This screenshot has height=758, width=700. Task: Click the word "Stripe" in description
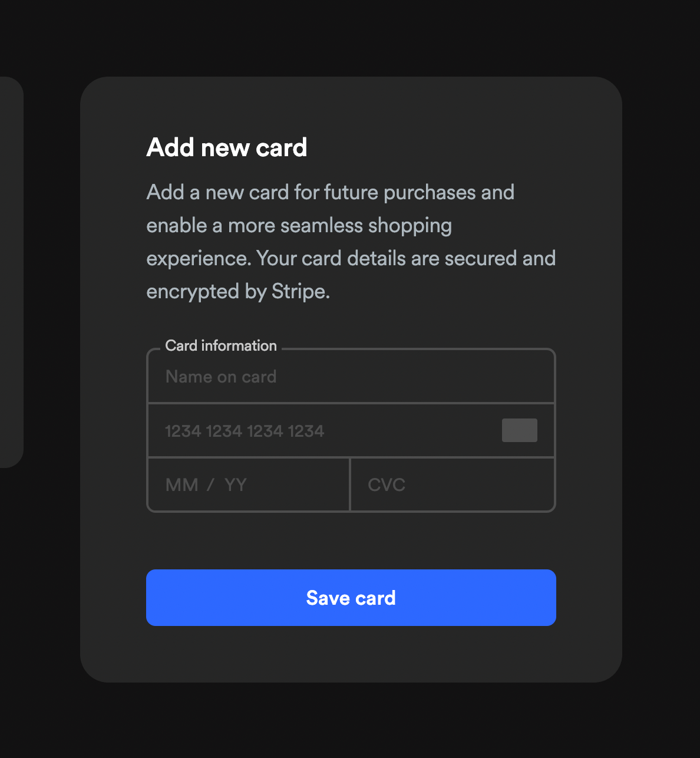(x=299, y=292)
